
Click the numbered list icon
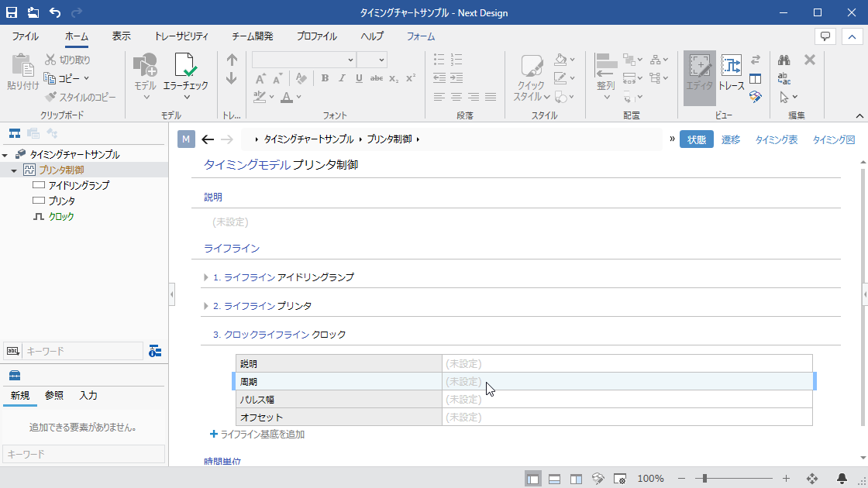[456, 59]
